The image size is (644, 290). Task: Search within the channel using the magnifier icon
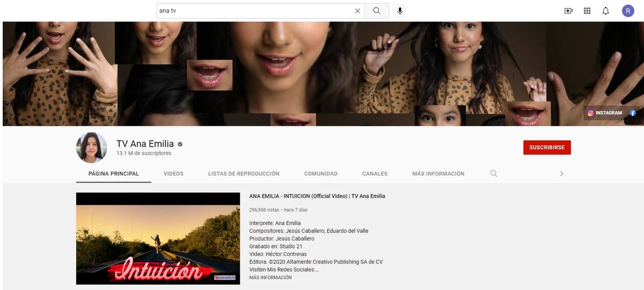click(494, 173)
